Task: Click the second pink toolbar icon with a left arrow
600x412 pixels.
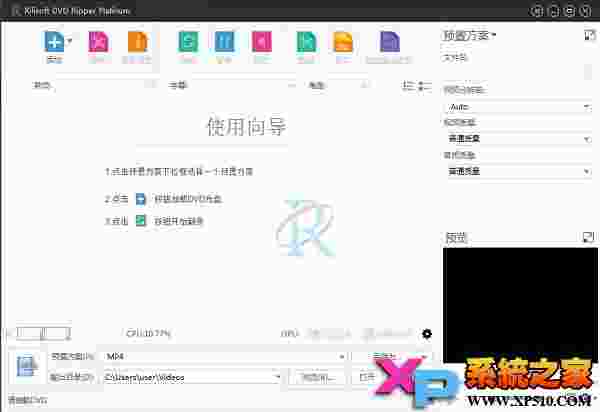Action: coord(262,41)
